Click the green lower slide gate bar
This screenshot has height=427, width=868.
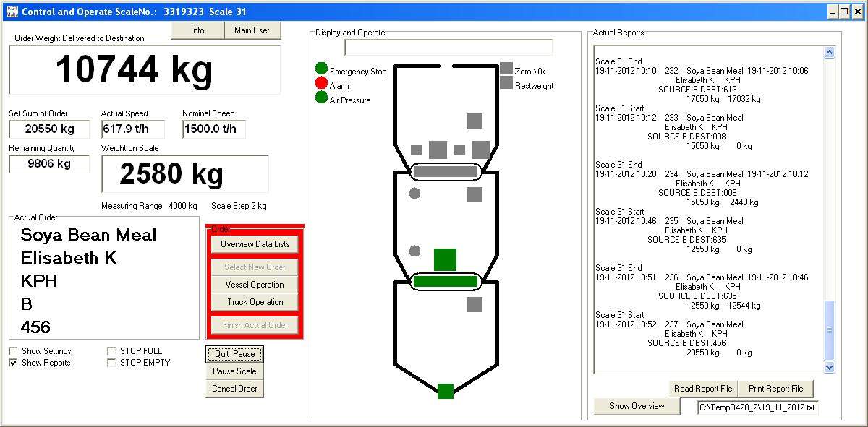(x=445, y=282)
